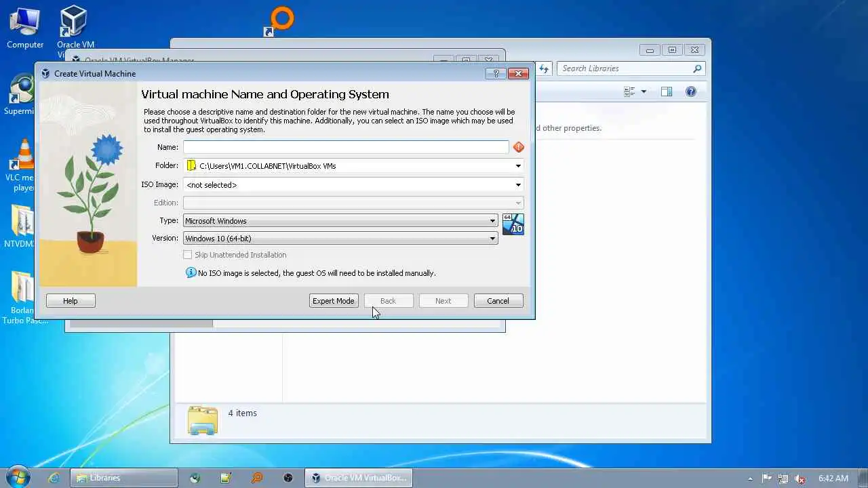Switch to Expert Mode

[334, 301]
